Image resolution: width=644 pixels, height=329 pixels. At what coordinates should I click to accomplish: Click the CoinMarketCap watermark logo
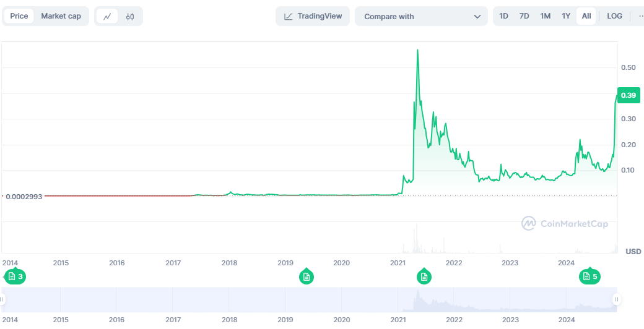(565, 223)
